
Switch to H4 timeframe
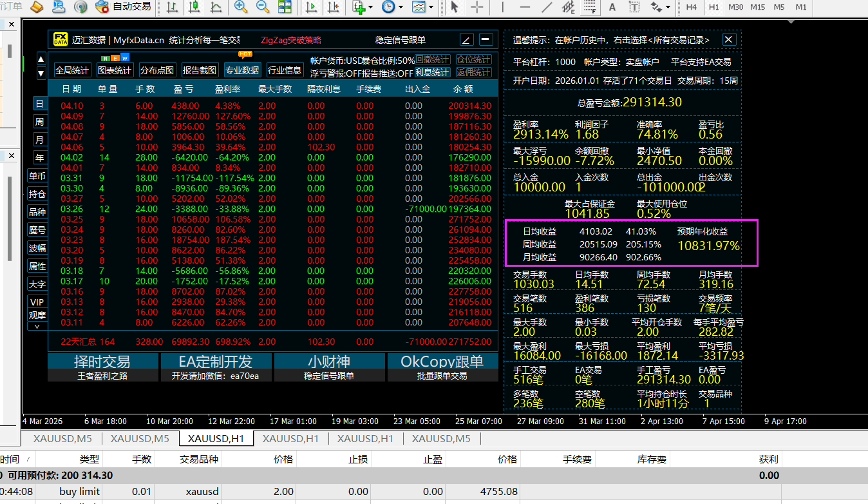tap(692, 7)
